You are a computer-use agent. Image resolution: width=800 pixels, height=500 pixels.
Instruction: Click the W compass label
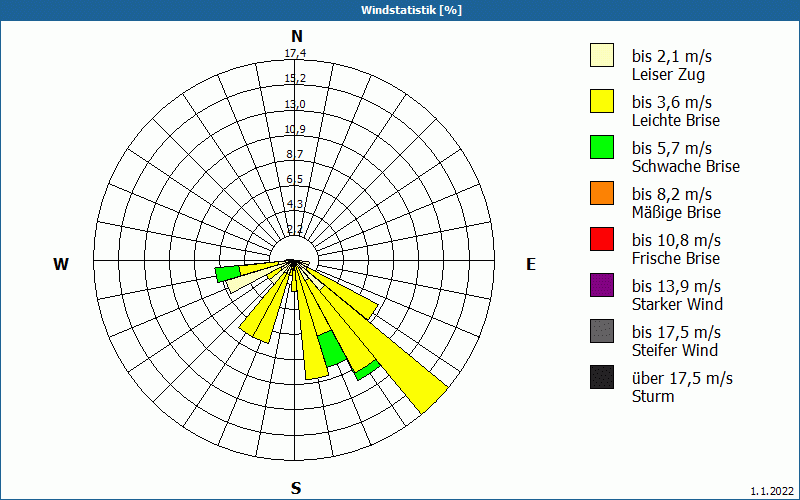click(x=61, y=264)
